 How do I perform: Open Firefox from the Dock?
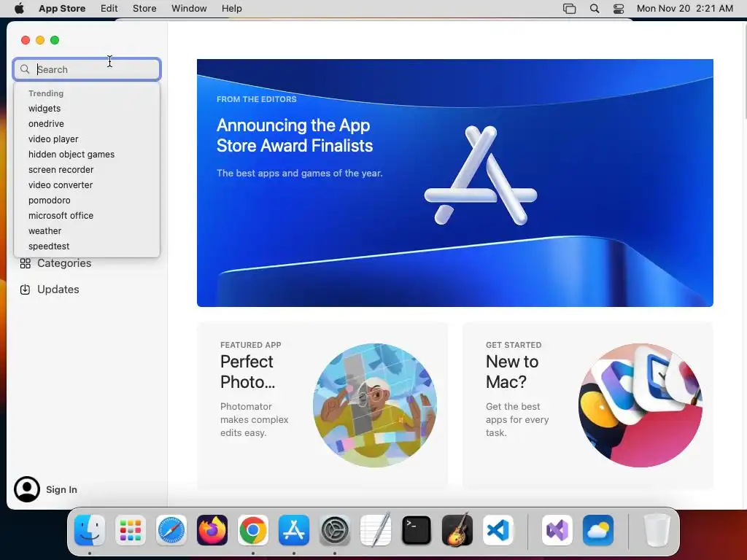(212, 530)
